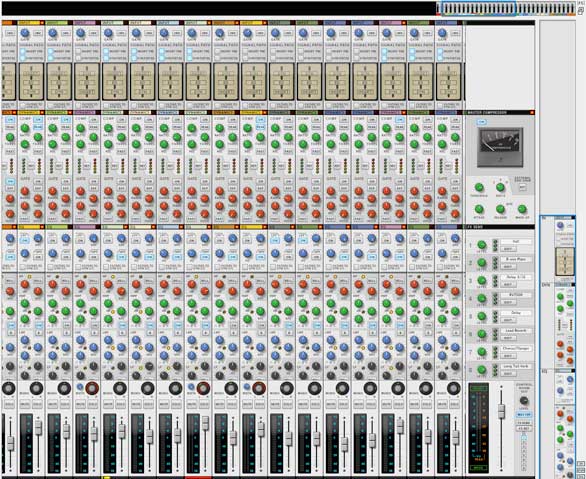The width and height of the screenshot is (586, 479).
Task: Adjust Master Compressor Attack knob
Action: pyautogui.click(x=479, y=209)
